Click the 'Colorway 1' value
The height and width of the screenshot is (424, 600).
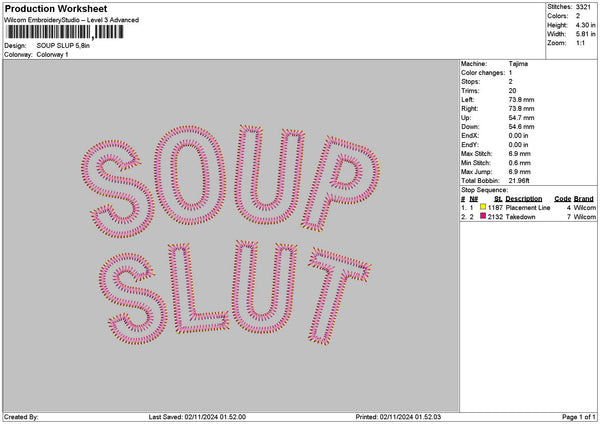click(x=52, y=55)
